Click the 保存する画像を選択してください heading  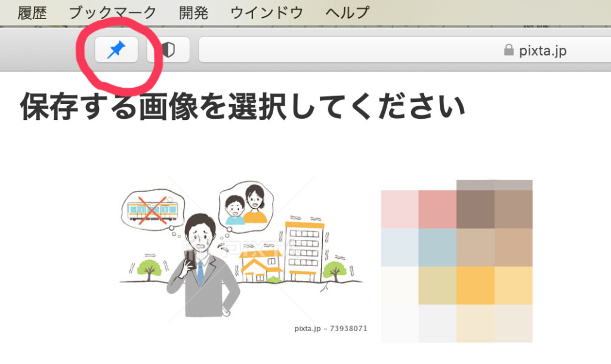click(x=242, y=108)
